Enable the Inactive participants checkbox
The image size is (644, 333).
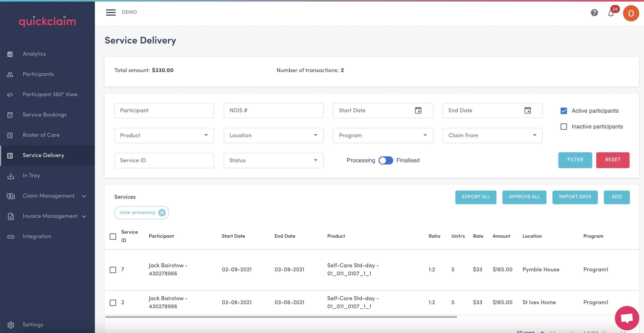point(564,126)
